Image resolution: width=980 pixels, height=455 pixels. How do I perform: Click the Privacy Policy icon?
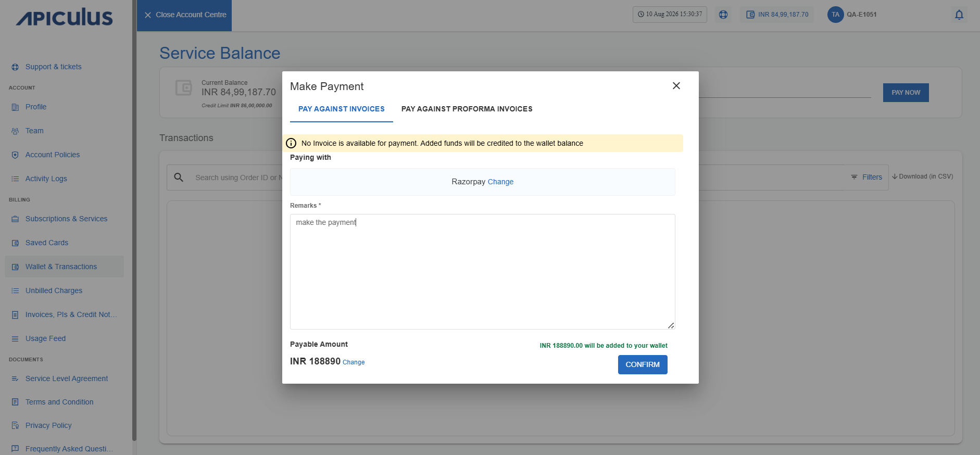point(15,426)
